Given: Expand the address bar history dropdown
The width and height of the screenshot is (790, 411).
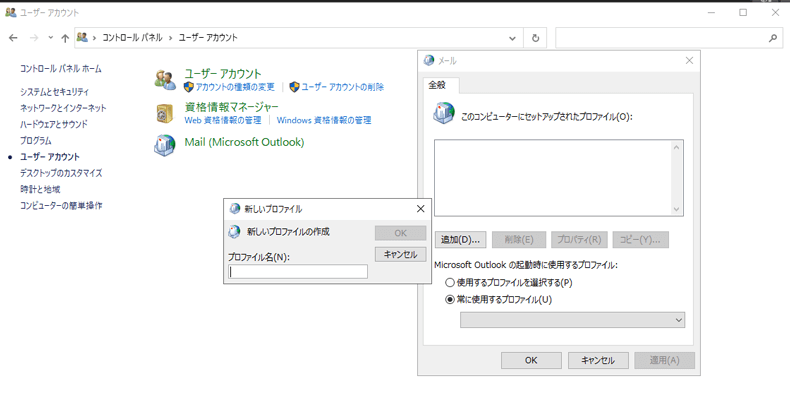Looking at the screenshot, I should point(513,38).
